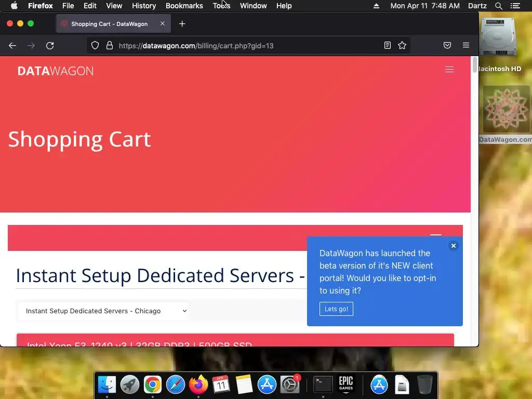
Task: Open the shield tracking protection icon
Action: click(x=95, y=46)
